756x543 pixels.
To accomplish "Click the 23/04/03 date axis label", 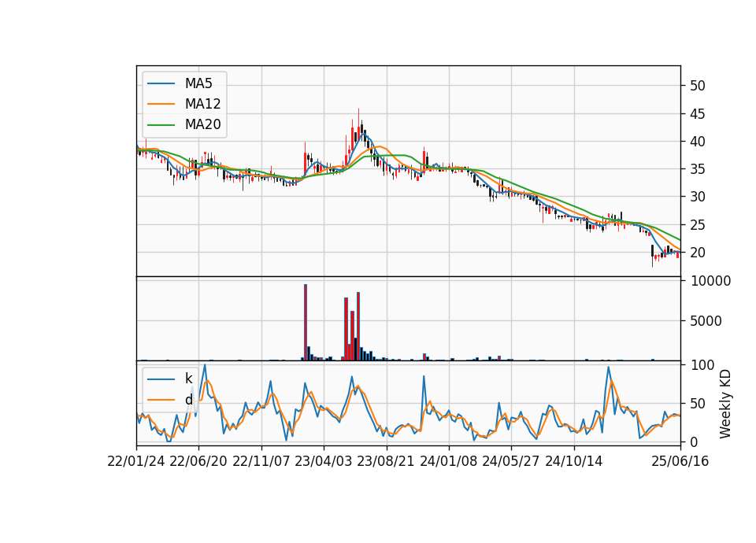I will 324,461.
